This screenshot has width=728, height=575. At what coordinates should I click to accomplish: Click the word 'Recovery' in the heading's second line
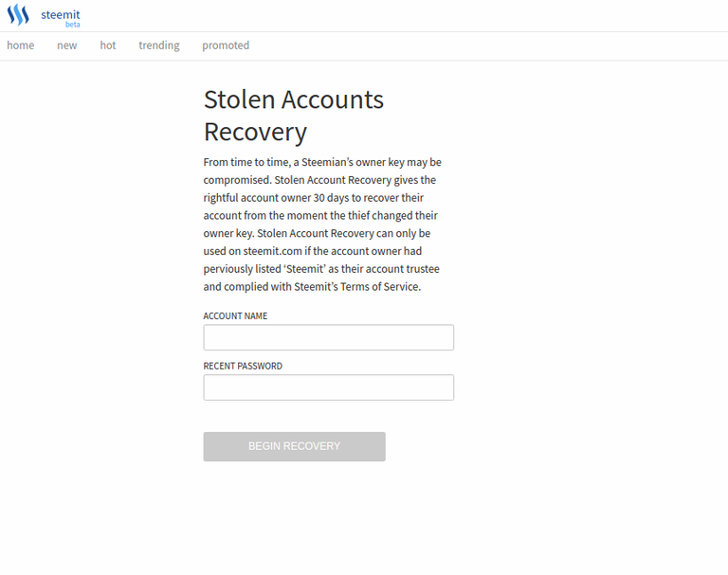point(255,132)
